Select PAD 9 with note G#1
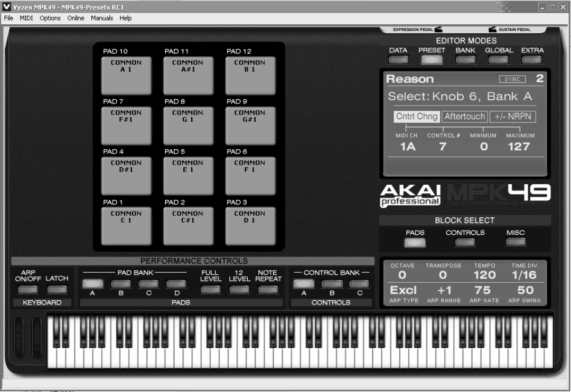Viewport: 571px width, 392px height. 250,126
